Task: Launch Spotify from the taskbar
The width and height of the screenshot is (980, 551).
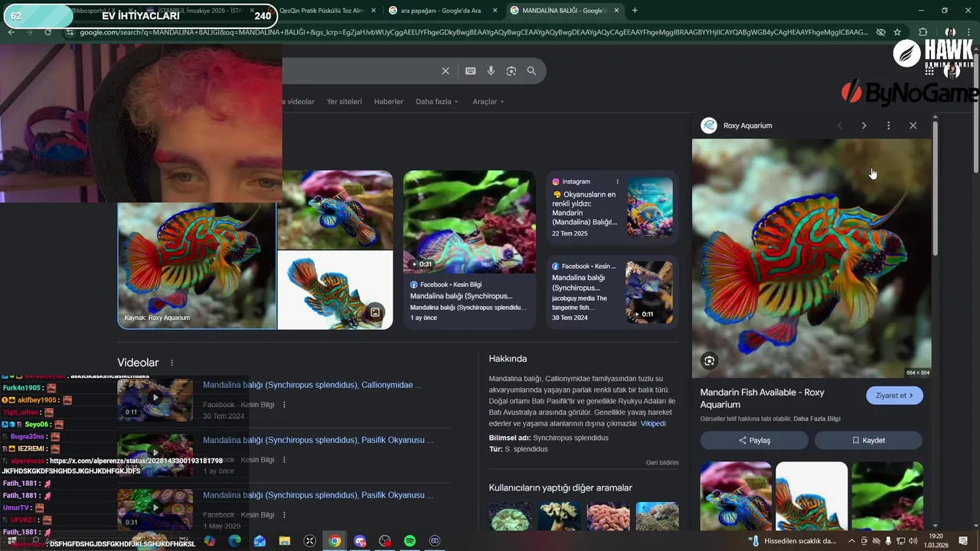Action: point(410,541)
